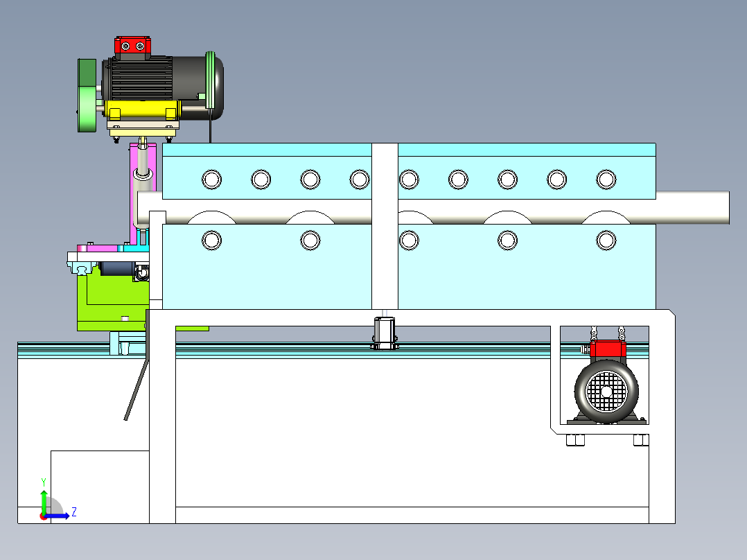Select the fan grille of the lower right motor

tap(606, 392)
